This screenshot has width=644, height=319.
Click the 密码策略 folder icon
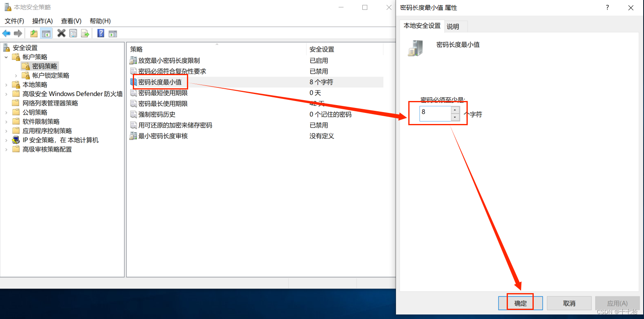[26, 66]
